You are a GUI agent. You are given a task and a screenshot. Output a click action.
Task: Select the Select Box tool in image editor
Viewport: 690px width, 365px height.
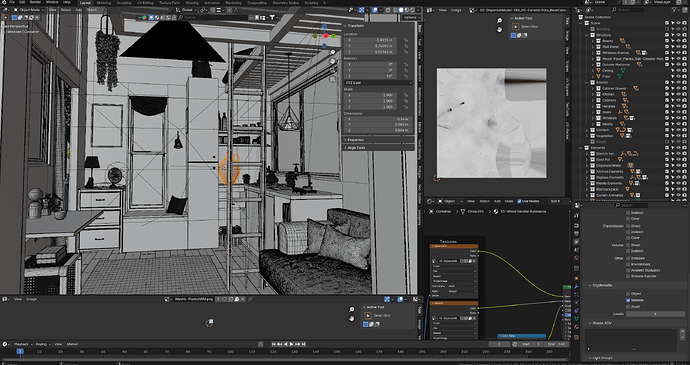point(516,27)
